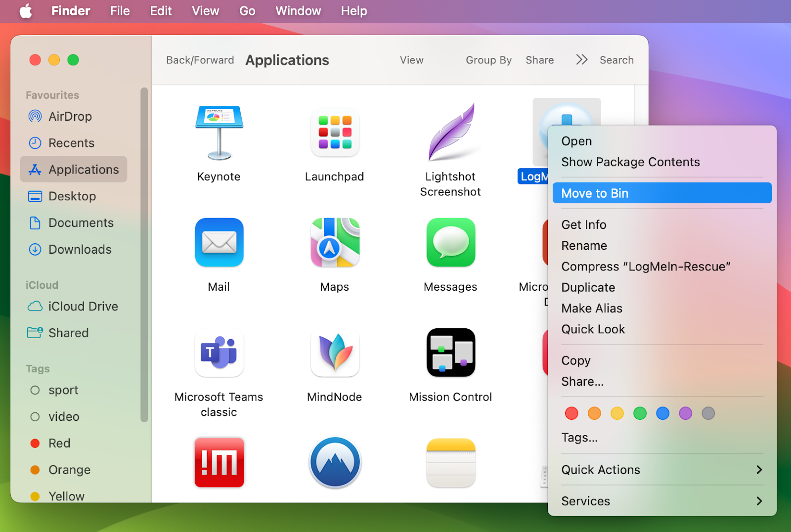This screenshot has width=791, height=532.
Task: Select the video tag in sidebar
Action: (74, 417)
